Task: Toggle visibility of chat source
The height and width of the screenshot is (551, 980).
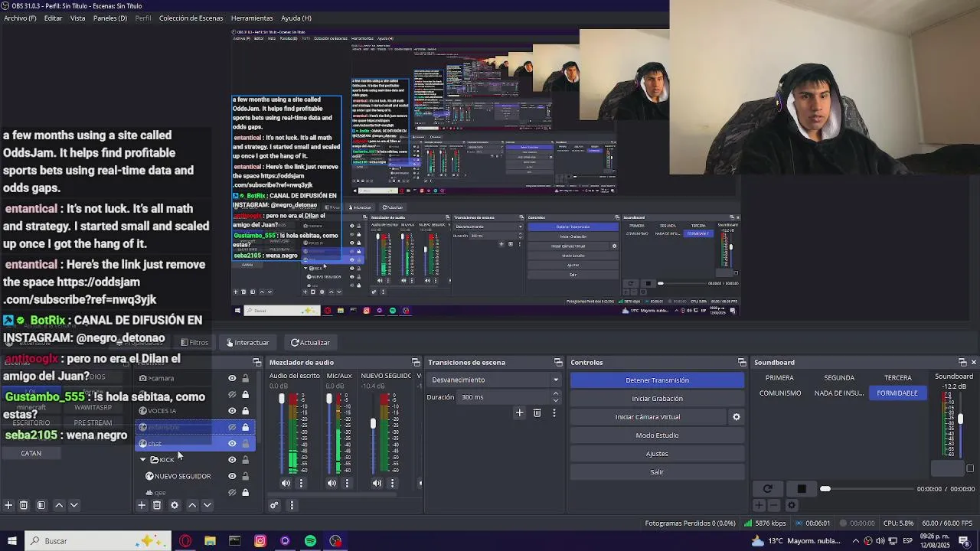Action: (x=232, y=443)
